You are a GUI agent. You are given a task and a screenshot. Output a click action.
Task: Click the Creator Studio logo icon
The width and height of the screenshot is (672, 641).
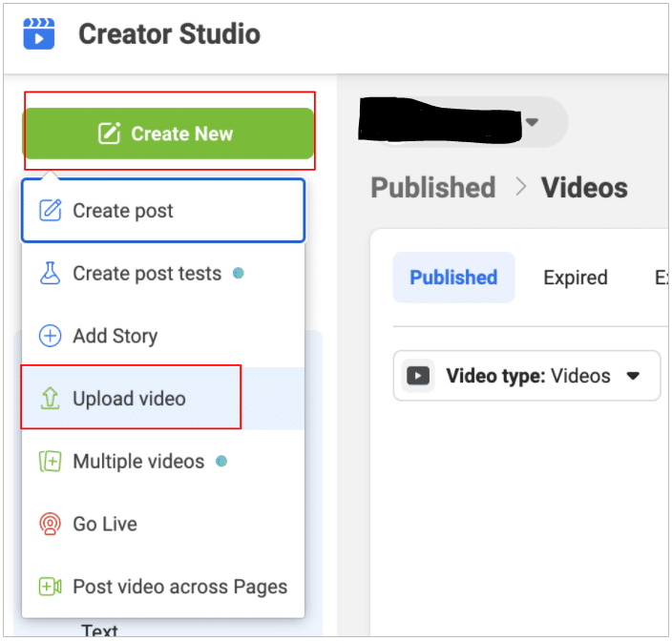(x=38, y=33)
